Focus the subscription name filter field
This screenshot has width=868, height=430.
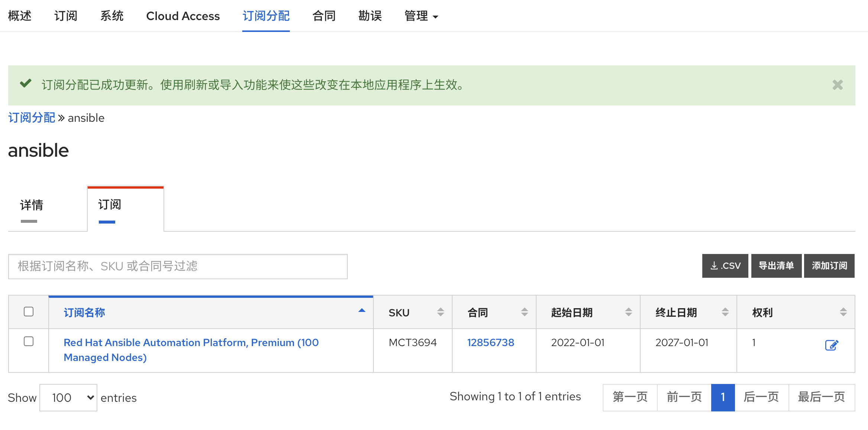[178, 266]
